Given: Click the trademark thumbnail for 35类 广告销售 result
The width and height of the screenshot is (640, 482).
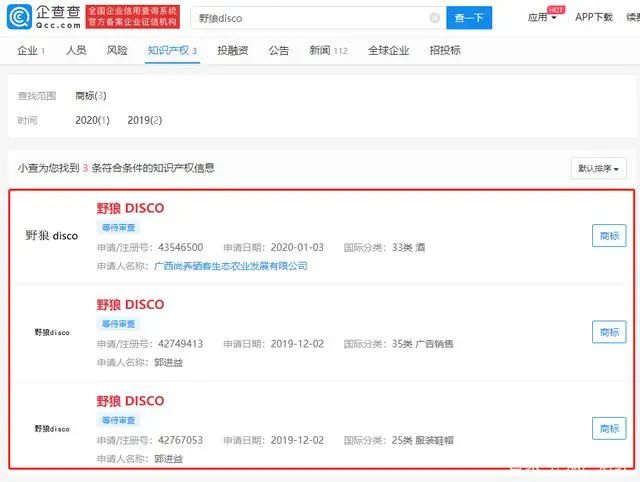Looking at the screenshot, I should 52,332.
